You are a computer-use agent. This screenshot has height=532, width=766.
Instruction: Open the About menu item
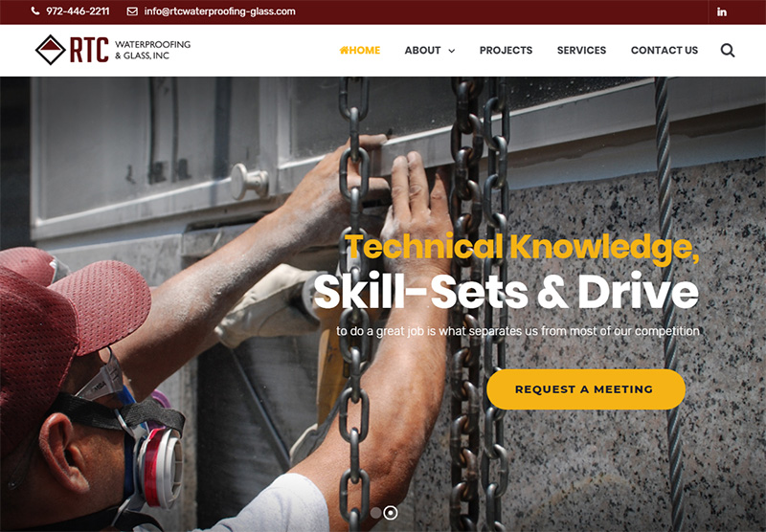coord(422,51)
